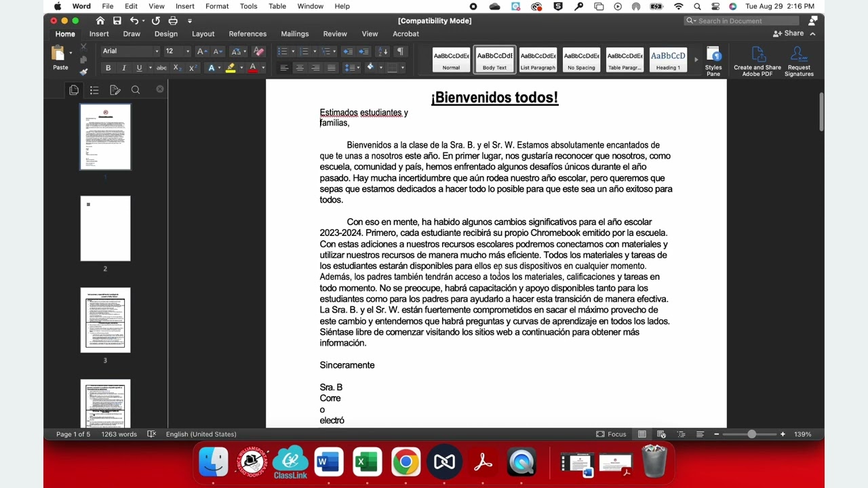Switch to the document map list icon
The image size is (868, 488).
94,89
